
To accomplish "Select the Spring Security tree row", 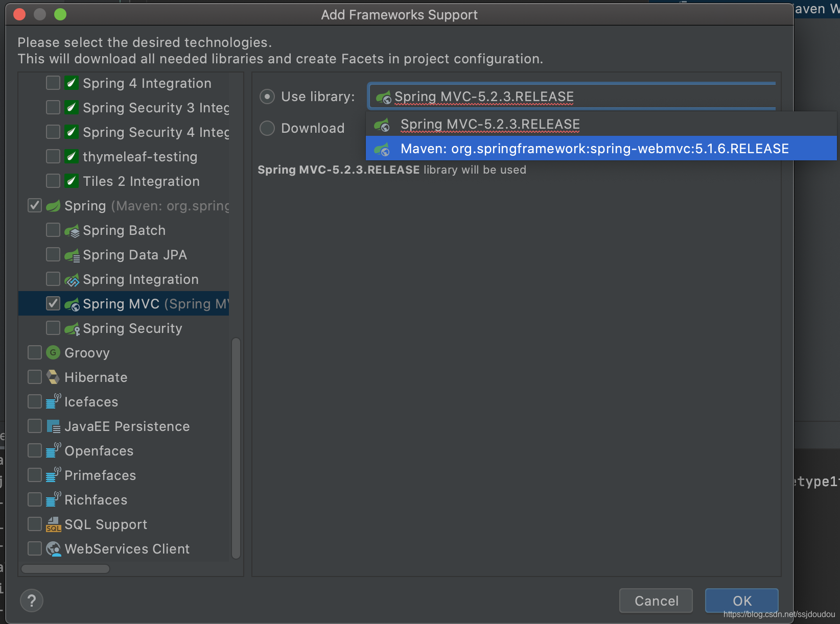I will tap(124, 328).
